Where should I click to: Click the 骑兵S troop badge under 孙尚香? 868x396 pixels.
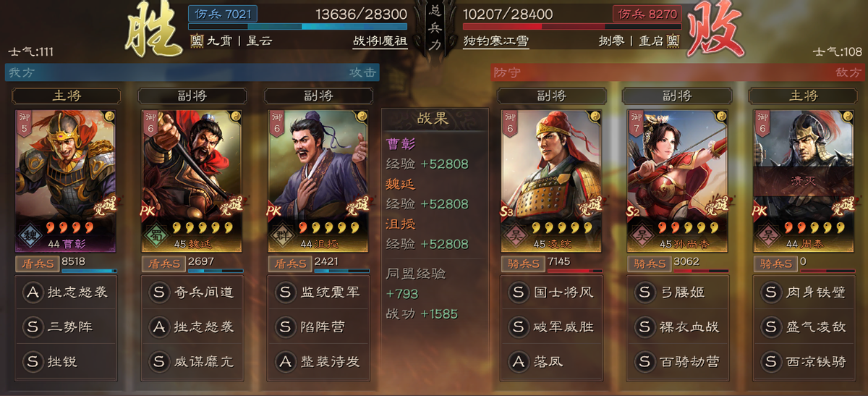tap(649, 264)
